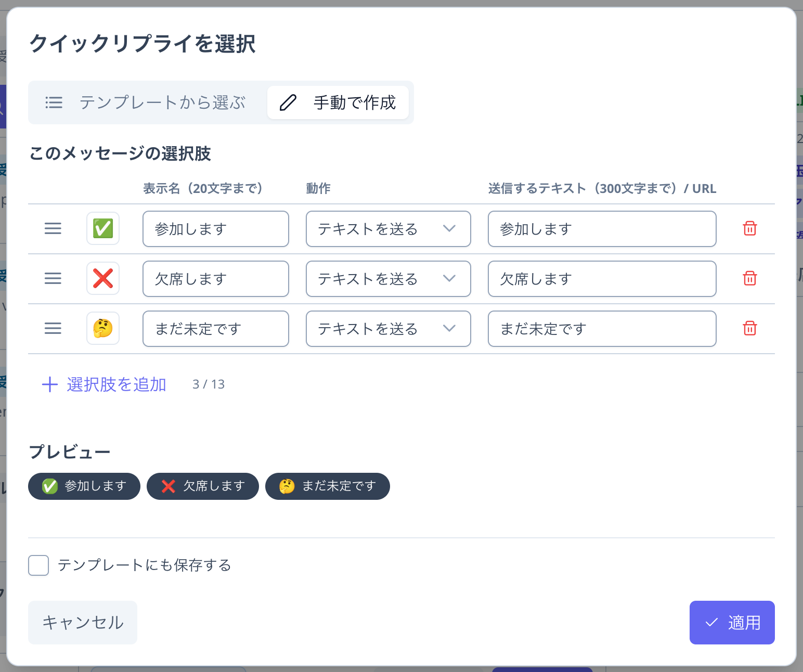
Task: Change the green checkmark emoji icon
Action: pyautogui.click(x=103, y=228)
